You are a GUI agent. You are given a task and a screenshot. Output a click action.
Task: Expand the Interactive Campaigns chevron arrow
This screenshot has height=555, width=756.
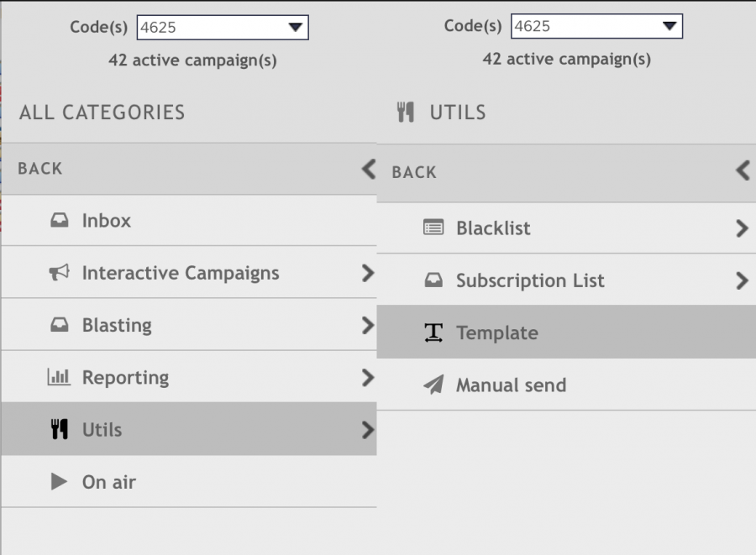coord(367,273)
